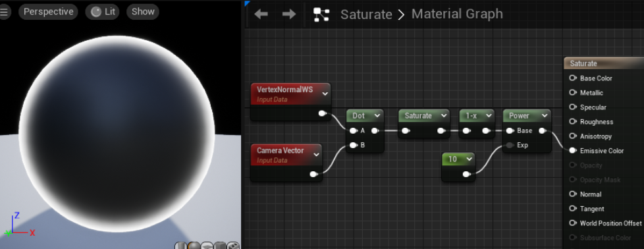This screenshot has height=249, width=644.
Task: Click the Dot node output pin
Action: (375, 131)
